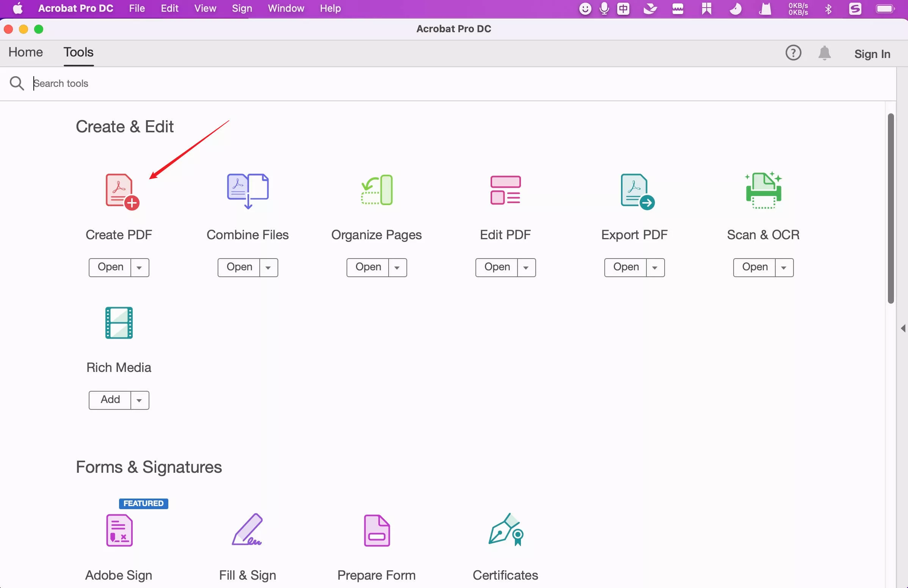908x588 pixels.
Task: Click the Edit PDF tool icon
Action: [505, 190]
